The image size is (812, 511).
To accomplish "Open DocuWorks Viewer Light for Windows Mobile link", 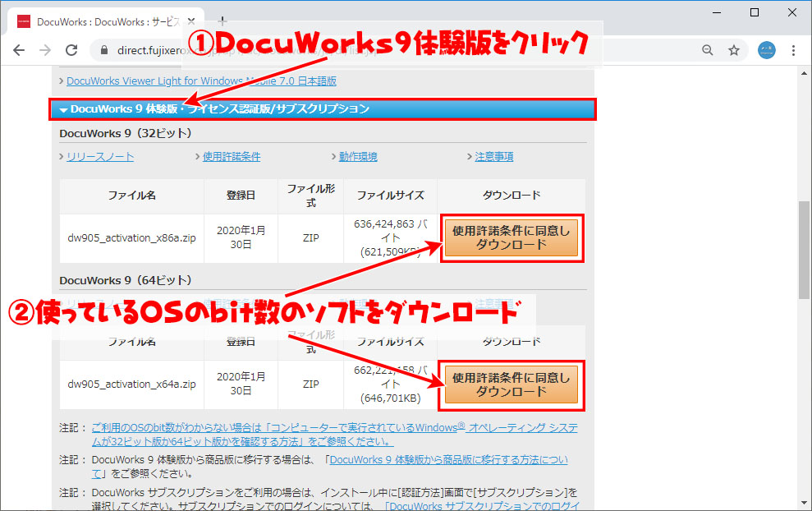I will pos(201,81).
